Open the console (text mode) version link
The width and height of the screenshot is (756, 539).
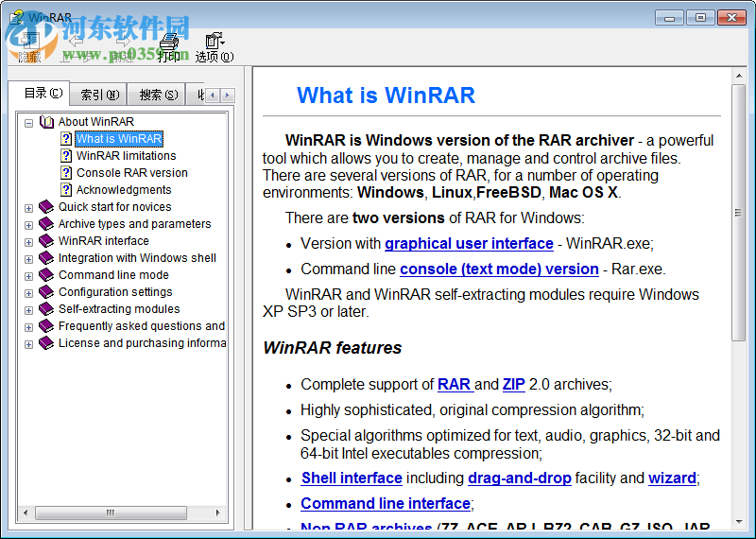pos(499,269)
